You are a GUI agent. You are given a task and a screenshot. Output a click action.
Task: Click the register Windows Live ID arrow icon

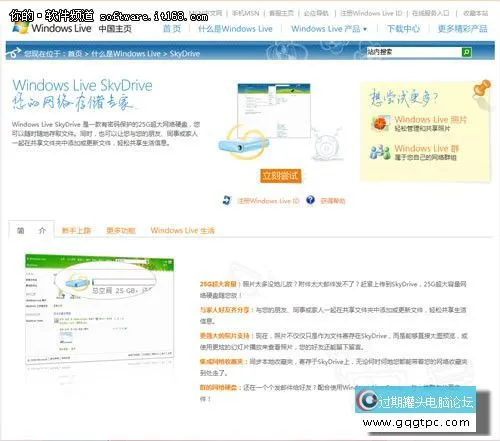point(227,200)
